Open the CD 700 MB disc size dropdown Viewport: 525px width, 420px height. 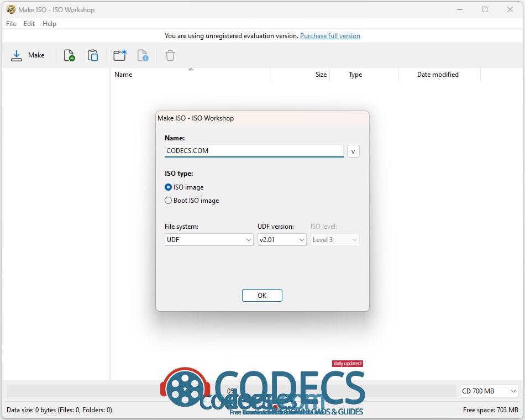(x=489, y=391)
